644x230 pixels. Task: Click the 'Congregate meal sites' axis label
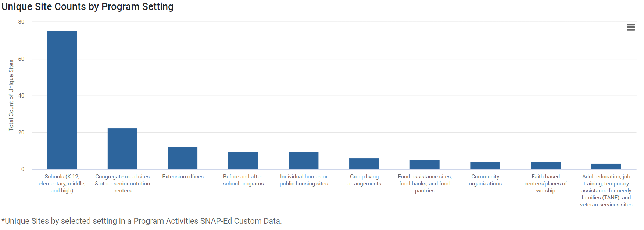click(x=122, y=183)
